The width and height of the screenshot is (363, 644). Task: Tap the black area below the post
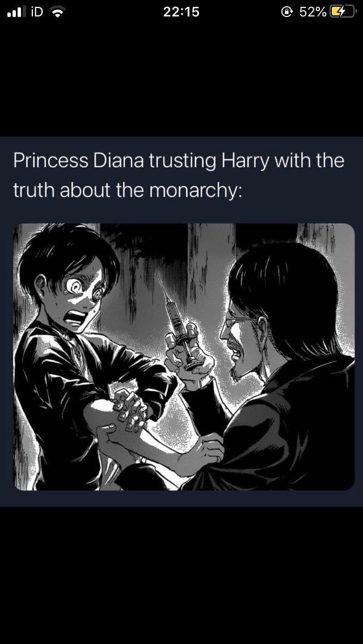tap(181, 575)
